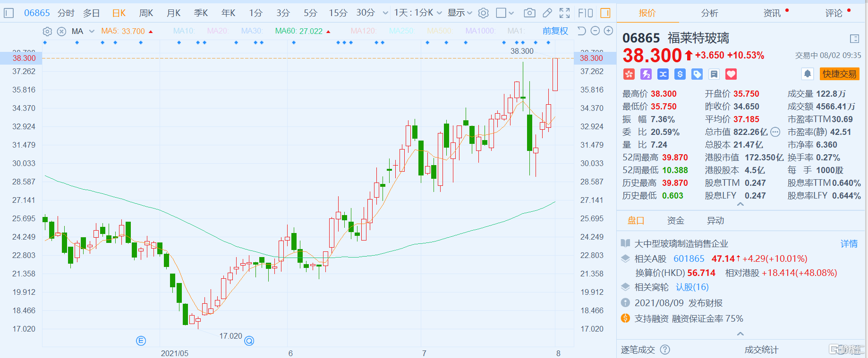868x358 pixels.
Task: Switch to 年K yearly chart
Action: [228, 13]
